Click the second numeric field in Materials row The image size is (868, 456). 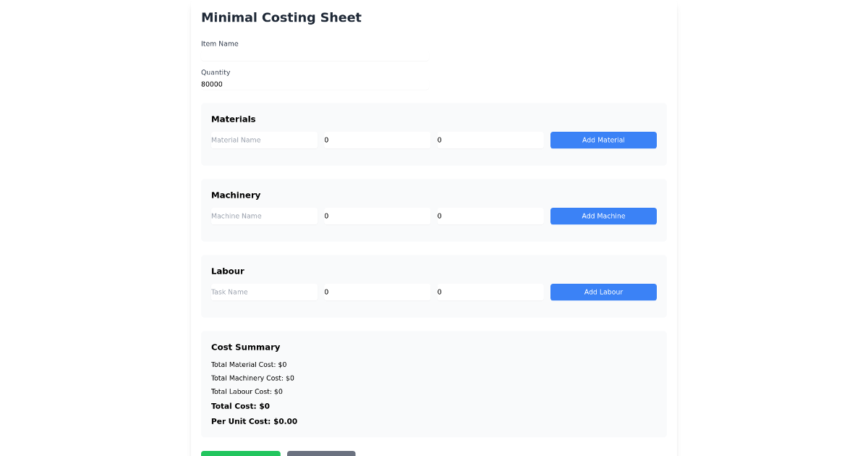point(489,140)
